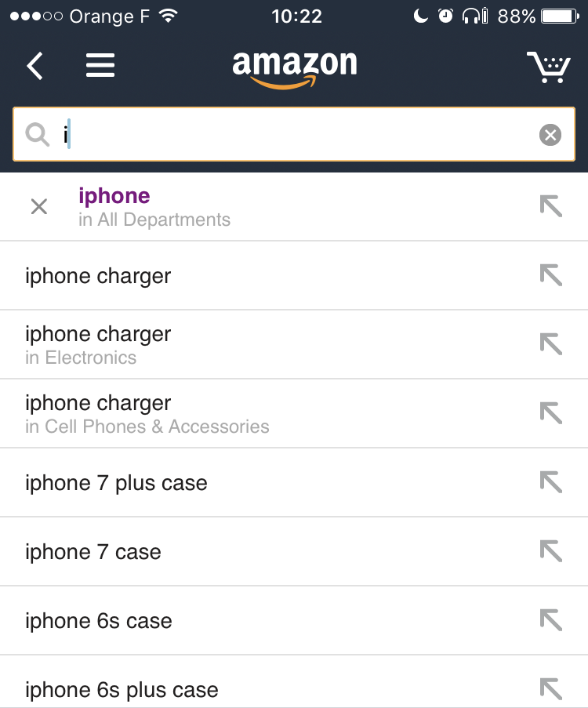This screenshot has height=708, width=588.
Task: Tap the Amazon logo
Action: point(294,68)
